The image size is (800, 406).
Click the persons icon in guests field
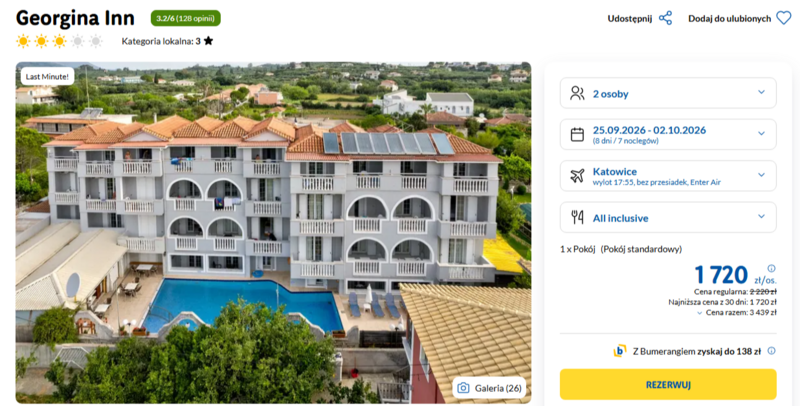coord(577,93)
